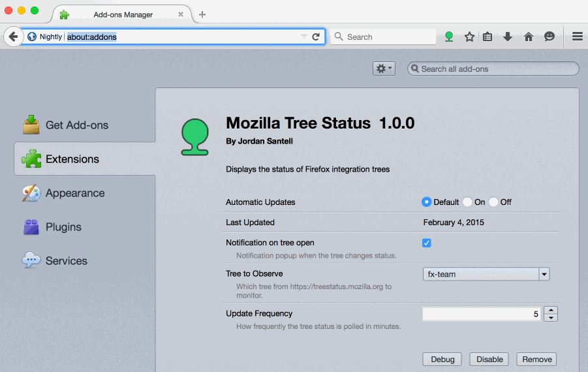588x372 pixels.
Task: Click the macOS yellow minimize button
Action: coord(22,10)
